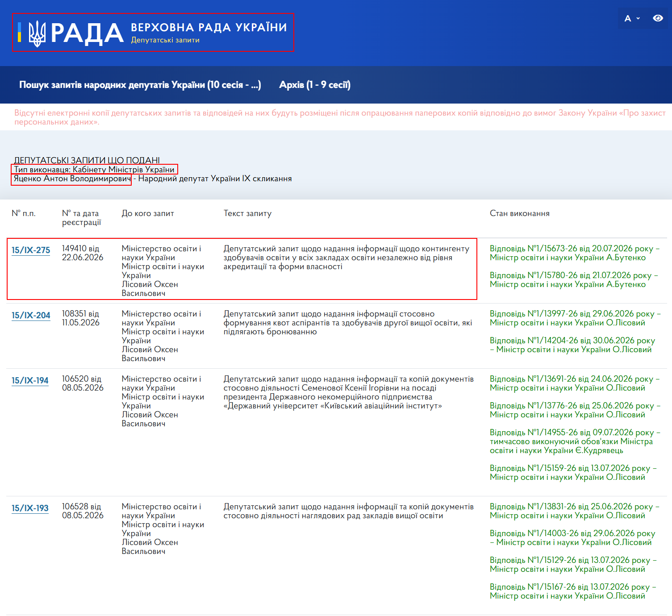Open response №1/13997-26 від 29.06.2026
The width and height of the screenshot is (672, 616).
(x=575, y=318)
